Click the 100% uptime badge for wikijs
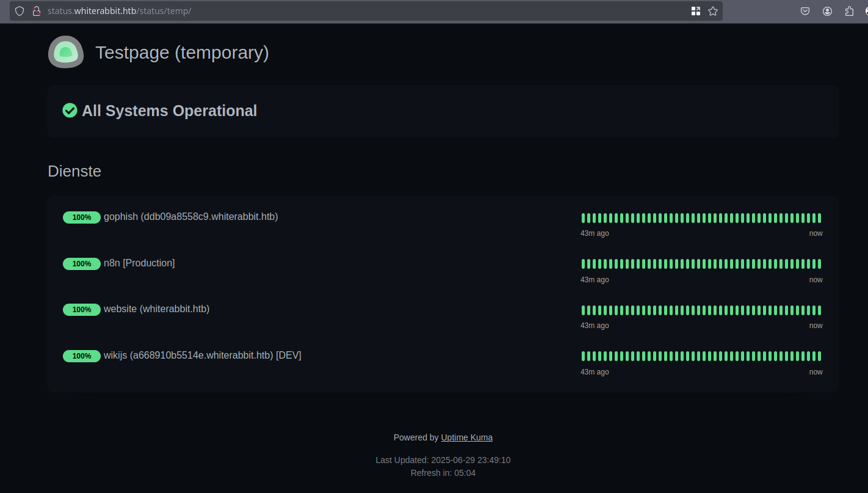This screenshot has width=868, height=493. [82, 356]
